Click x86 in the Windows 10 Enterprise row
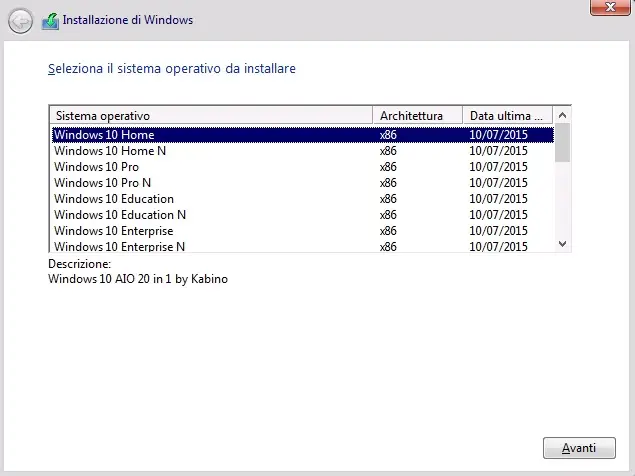The height and width of the screenshot is (476, 635). [388, 231]
